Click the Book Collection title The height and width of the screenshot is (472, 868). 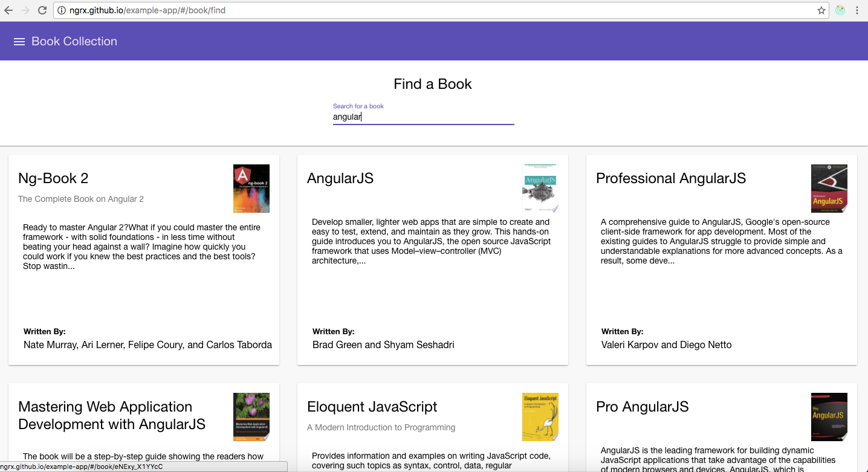click(74, 42)
